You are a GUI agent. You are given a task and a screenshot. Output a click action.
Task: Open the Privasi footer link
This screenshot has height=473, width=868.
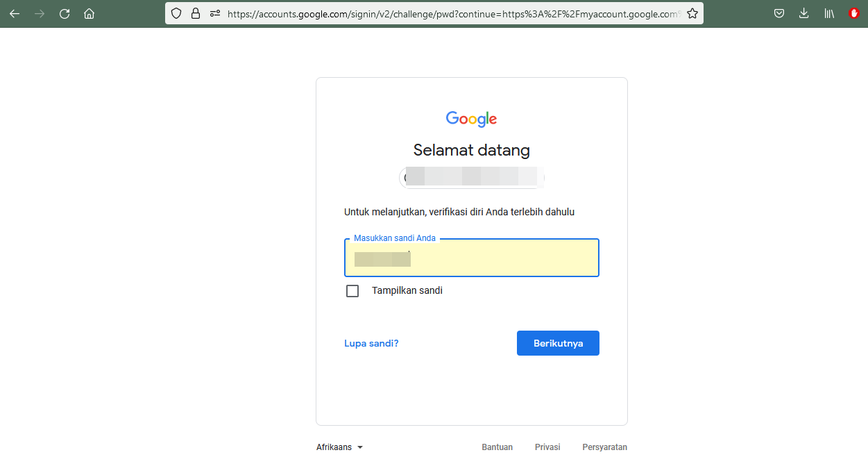[x=547, y=447]
